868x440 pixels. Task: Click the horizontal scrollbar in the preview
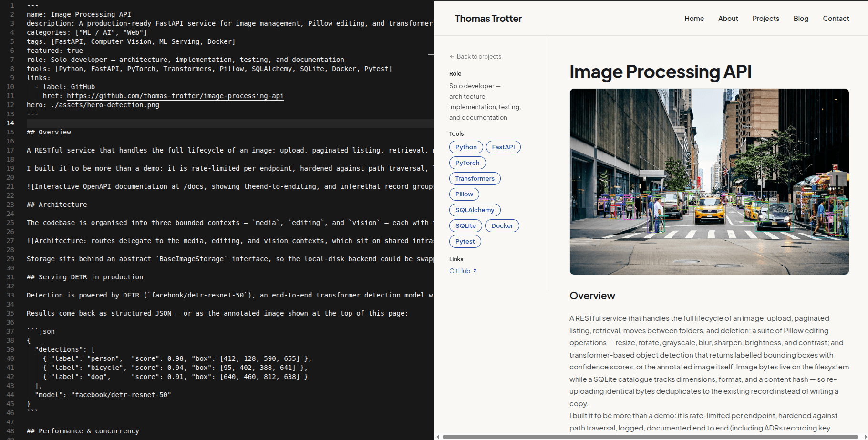point(650,437)
